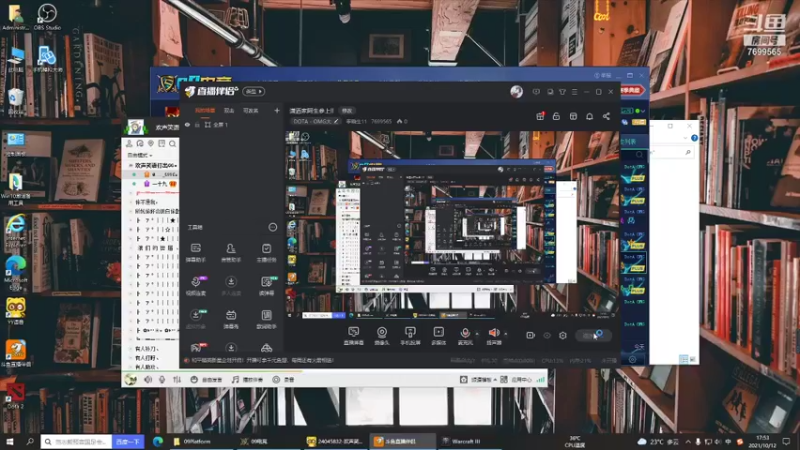Open Microsoft Edge from the taskbar
800x450 pixels.
click(x=158, y=441)
